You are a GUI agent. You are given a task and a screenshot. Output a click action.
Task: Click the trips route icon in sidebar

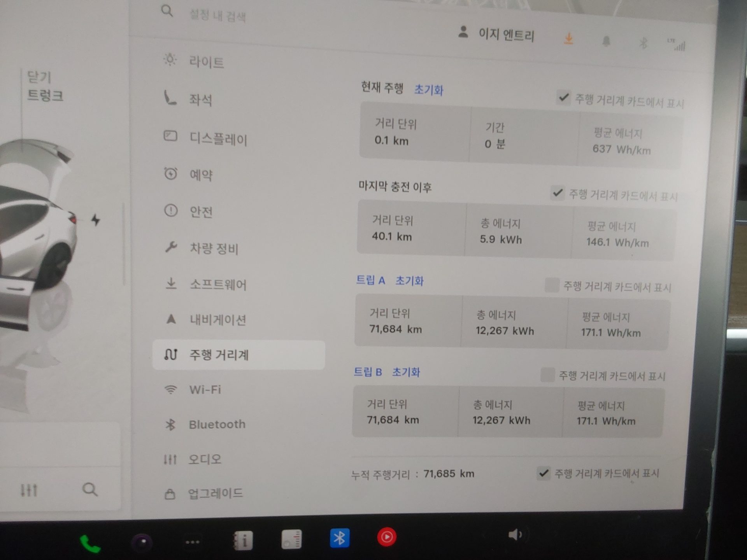[170, 354]
